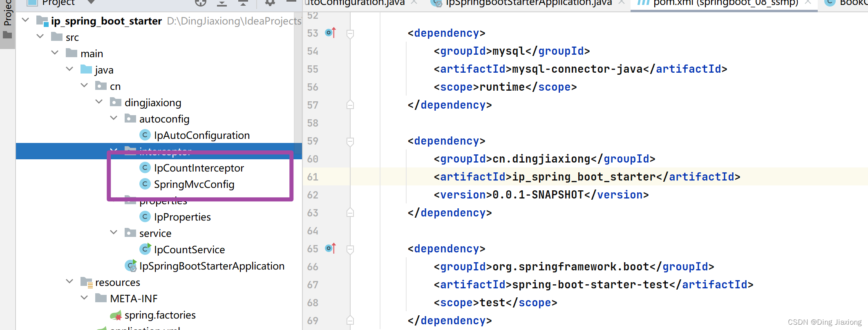Close the IpSpringBootStarterApplication.java tab
The width and height of the screenshot is (868, 330).
pos(622,2)
